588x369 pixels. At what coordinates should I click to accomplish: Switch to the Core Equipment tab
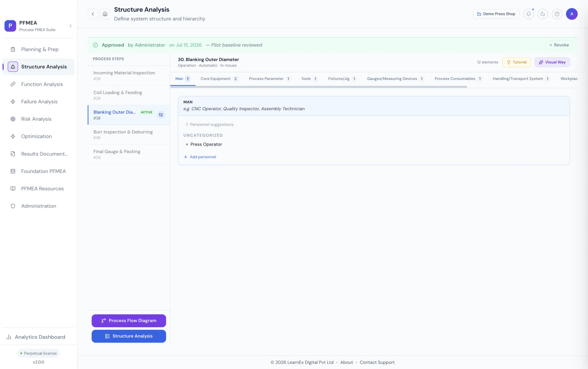point(219,79)
